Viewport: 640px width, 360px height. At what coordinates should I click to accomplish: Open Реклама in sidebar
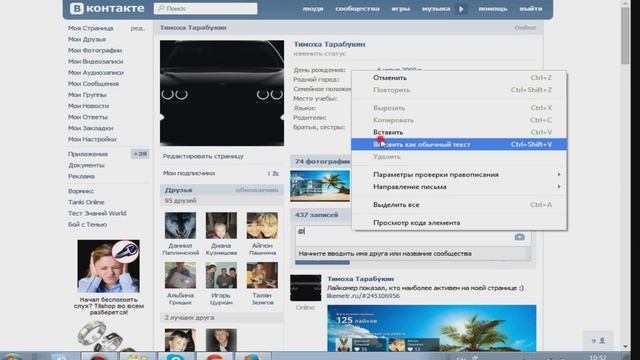pyautogui.click(x=81, y=176)
